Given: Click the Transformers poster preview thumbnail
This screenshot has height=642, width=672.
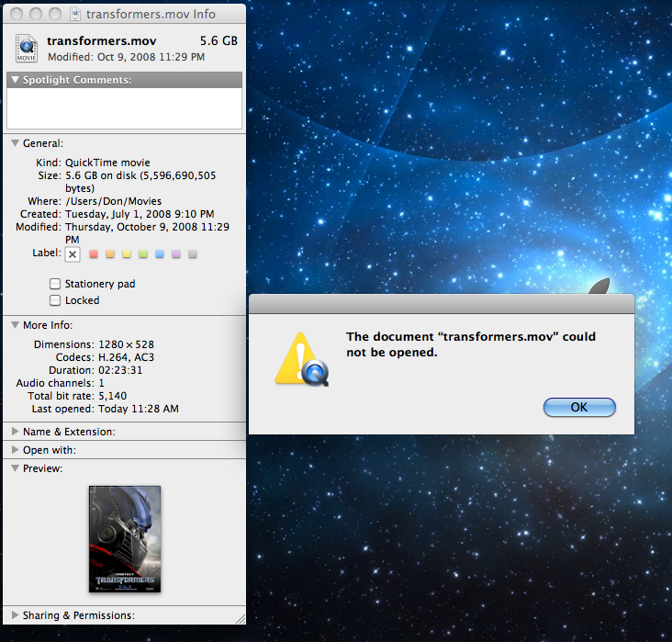Looking at the screenshot, I should point(125,539).
